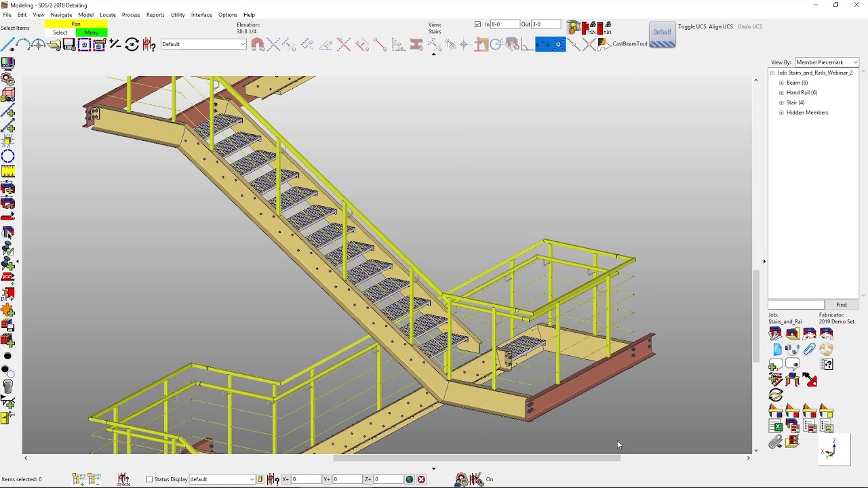Screen dimensions: 868x488
Task: Click the large Default UCS button
Action: [x=663, y=34]
